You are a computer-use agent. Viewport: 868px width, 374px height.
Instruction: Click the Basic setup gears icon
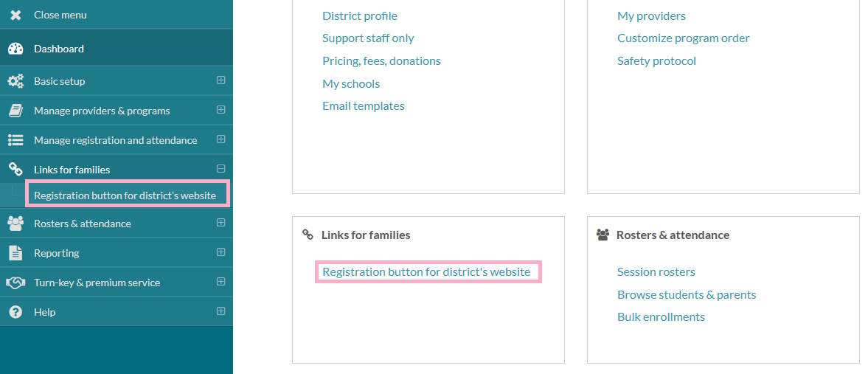click(15, 81)
